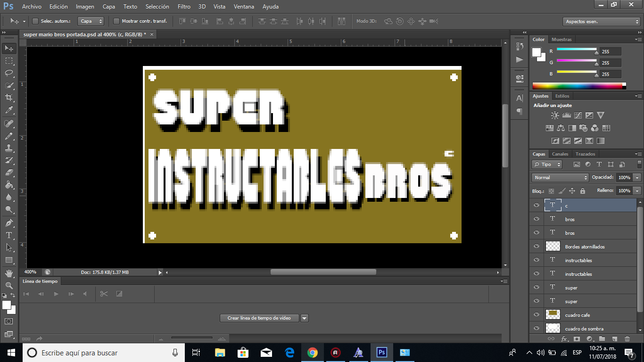The width and height of the screenshot is (644, 362).
Task: Open the Imagen menu
Action: click(85, 7)
